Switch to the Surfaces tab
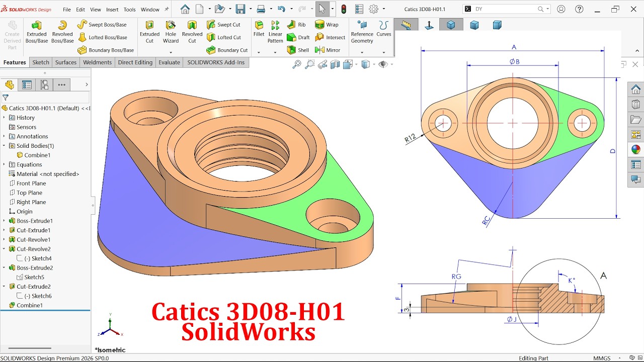This screenshot has height=362, width=644. [66, 62]
